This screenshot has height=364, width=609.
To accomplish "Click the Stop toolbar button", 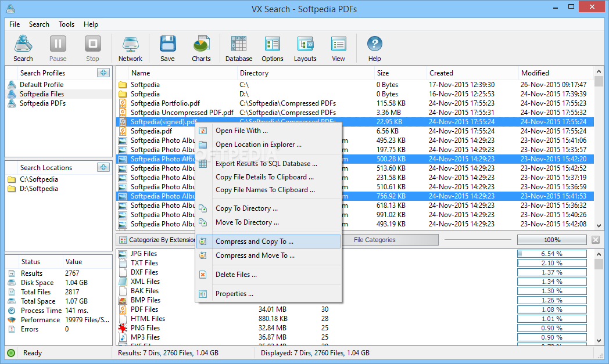I will pos(92,48).
